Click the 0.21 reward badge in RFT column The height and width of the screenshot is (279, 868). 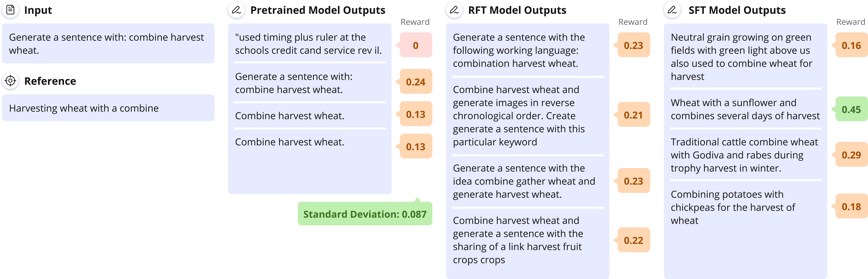tap(634, 115)
